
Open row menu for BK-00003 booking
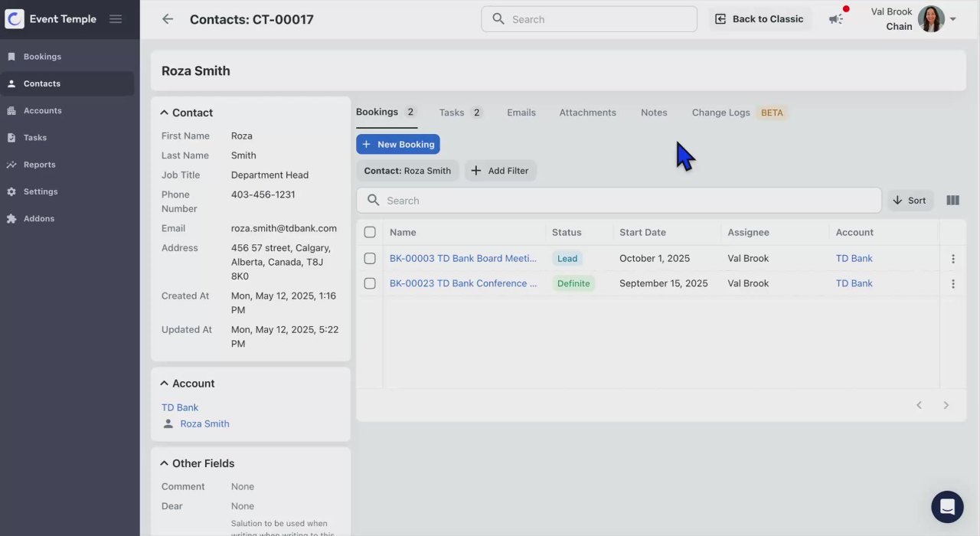pos(953,259)
